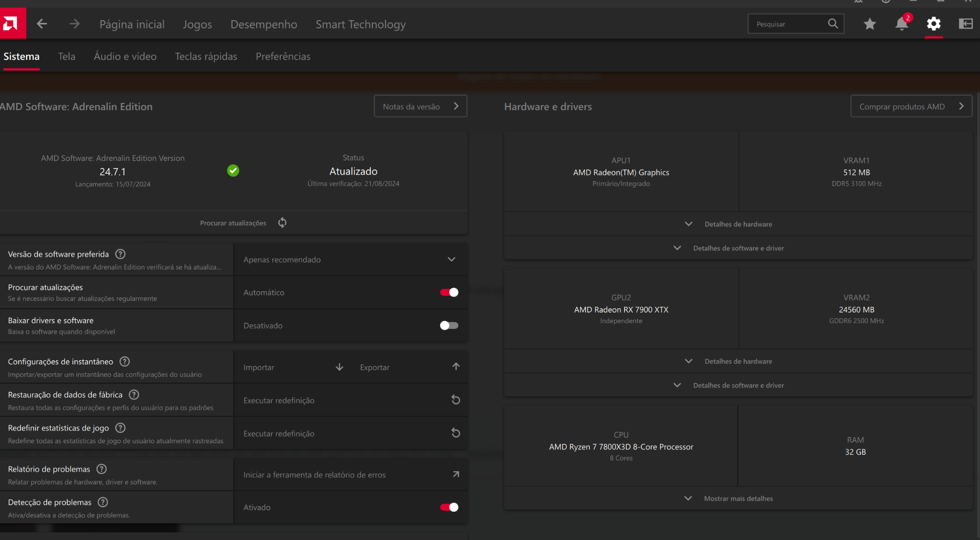The height and width of the screenshot is (540, 980).
Task: Open notifications bell icon
Action: (902, 24)
